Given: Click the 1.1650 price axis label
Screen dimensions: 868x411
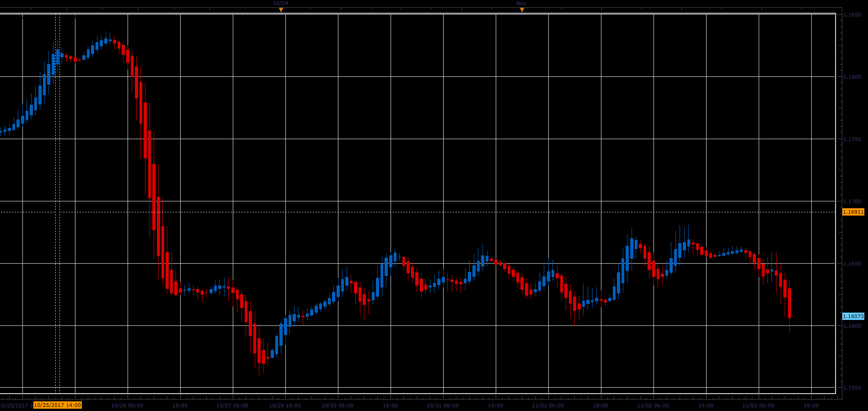Looking at the screenshot, I should point(852,264).
